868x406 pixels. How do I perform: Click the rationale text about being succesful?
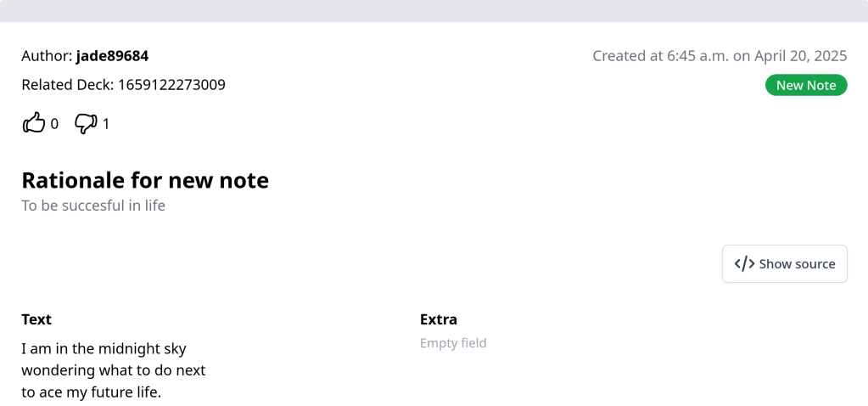(x=93, y=206)
